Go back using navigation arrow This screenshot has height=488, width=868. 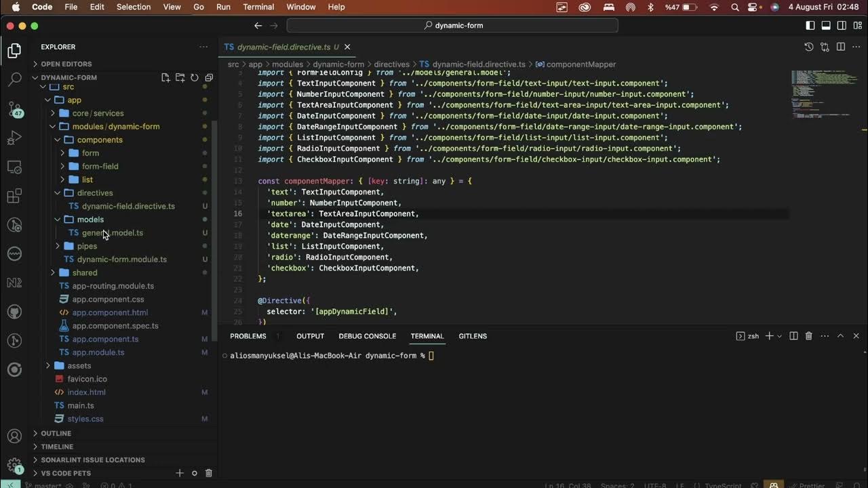[258, 26]
